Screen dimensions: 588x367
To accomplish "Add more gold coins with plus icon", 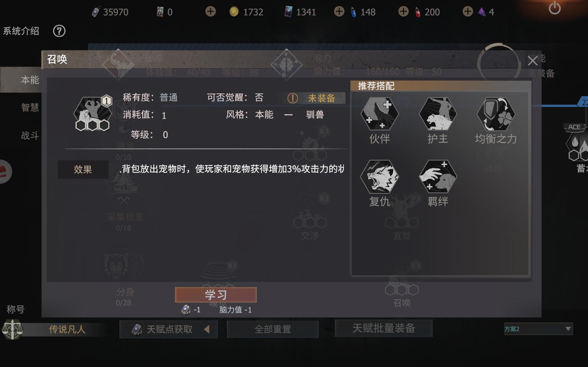I will pyautogui.click(x=210, y=11).
